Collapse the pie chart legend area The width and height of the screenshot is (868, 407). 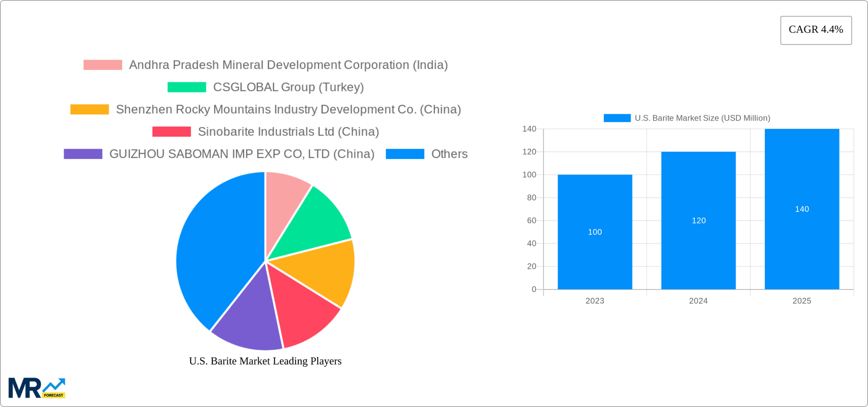[266, 109]
